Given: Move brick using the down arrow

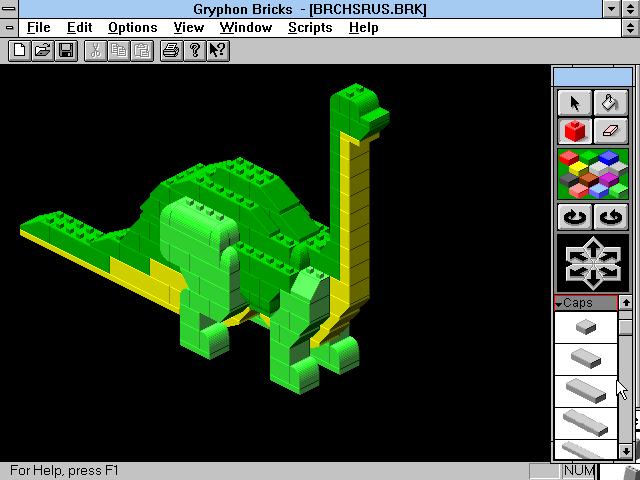Looking at the screenshot, I should (593, 280).
